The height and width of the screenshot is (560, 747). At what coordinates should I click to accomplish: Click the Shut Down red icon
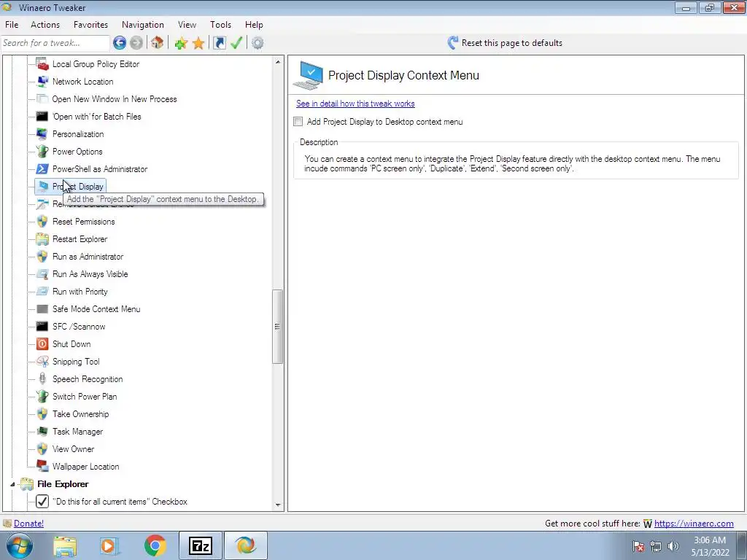42,344
